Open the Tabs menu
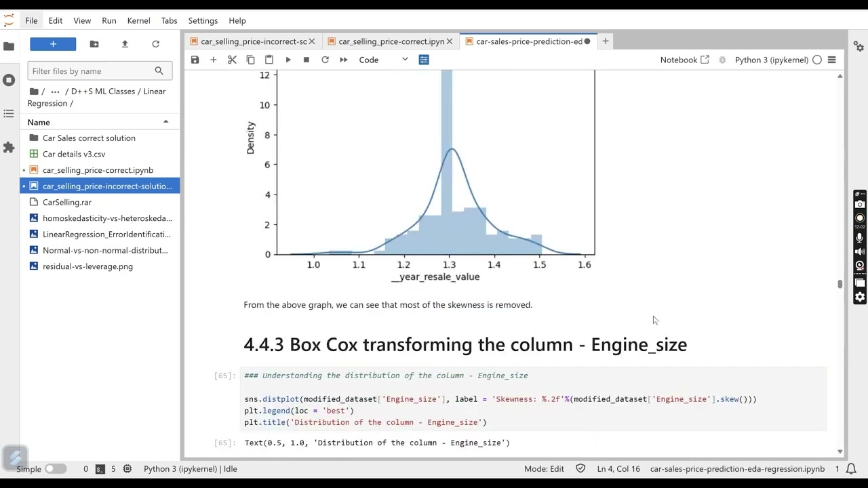 click(170, 20)
